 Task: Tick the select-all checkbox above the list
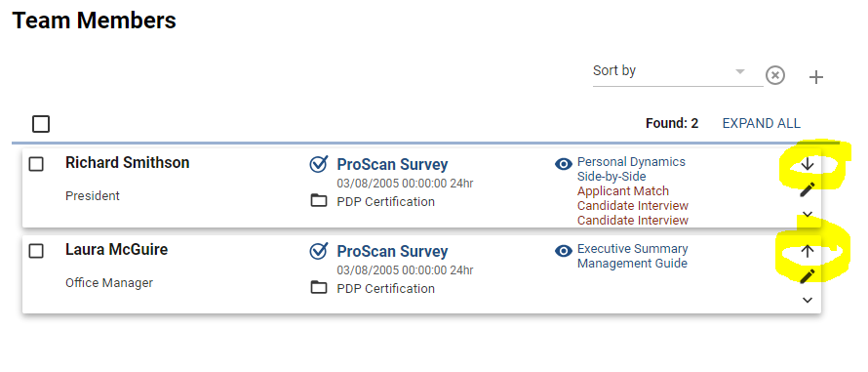41,124
